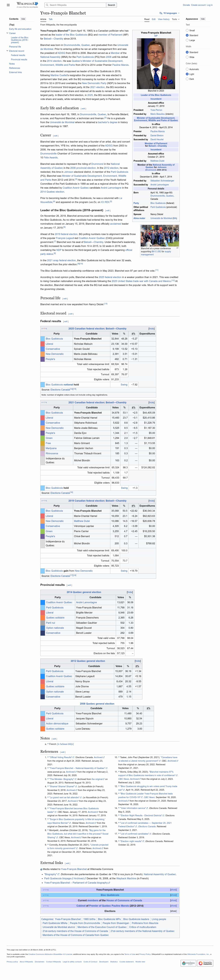The width and height of the screenshot is (220, 980).
Task: Open the Edit tab
Action: click(x=154, y=19)
